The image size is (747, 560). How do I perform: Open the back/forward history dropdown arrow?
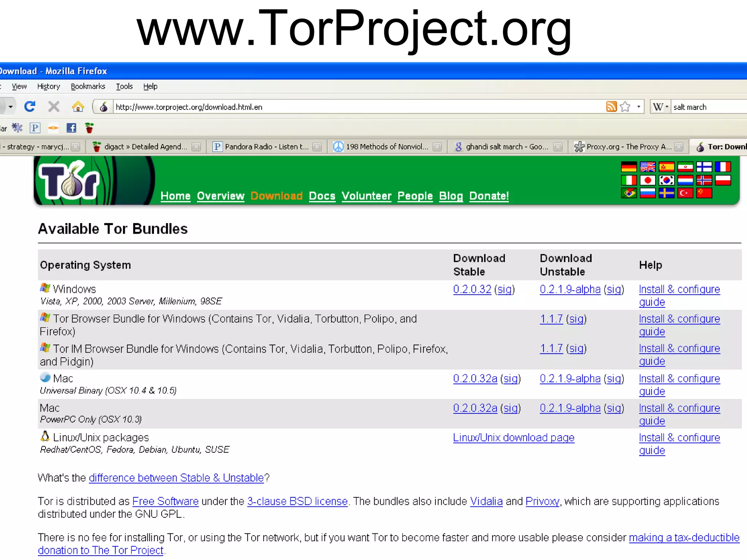tap(11, 107)
